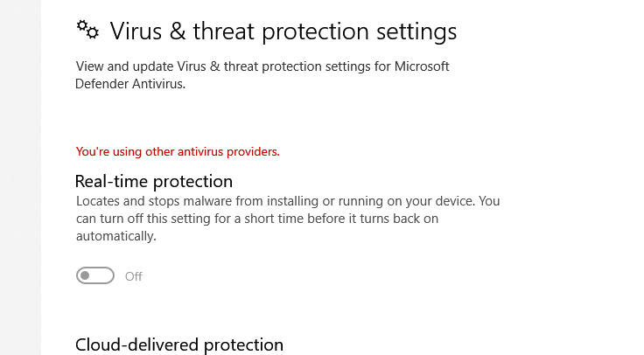Click the Virus & threat protection settings heading
This screenshot has width=644, height=355.
tap(283, 31)
